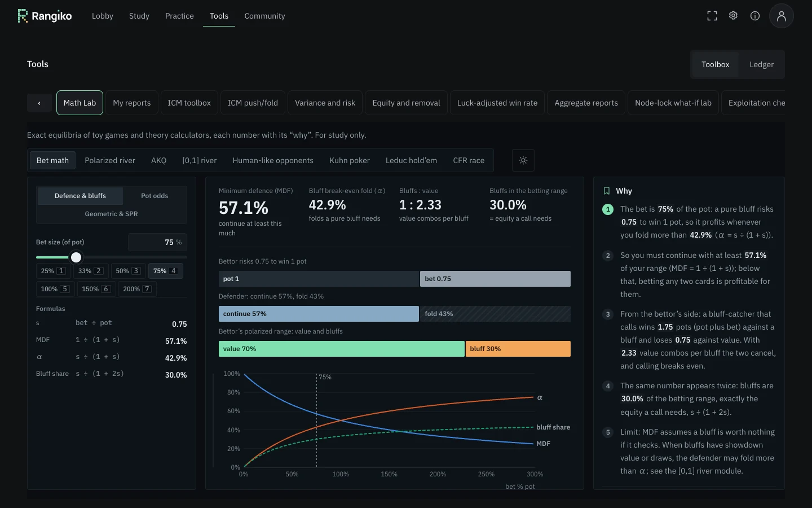This screenshot has width=812, height=508.
Task: Click the Rangiko logo icon
Action: pyautogui.click(x=23, y=16)
